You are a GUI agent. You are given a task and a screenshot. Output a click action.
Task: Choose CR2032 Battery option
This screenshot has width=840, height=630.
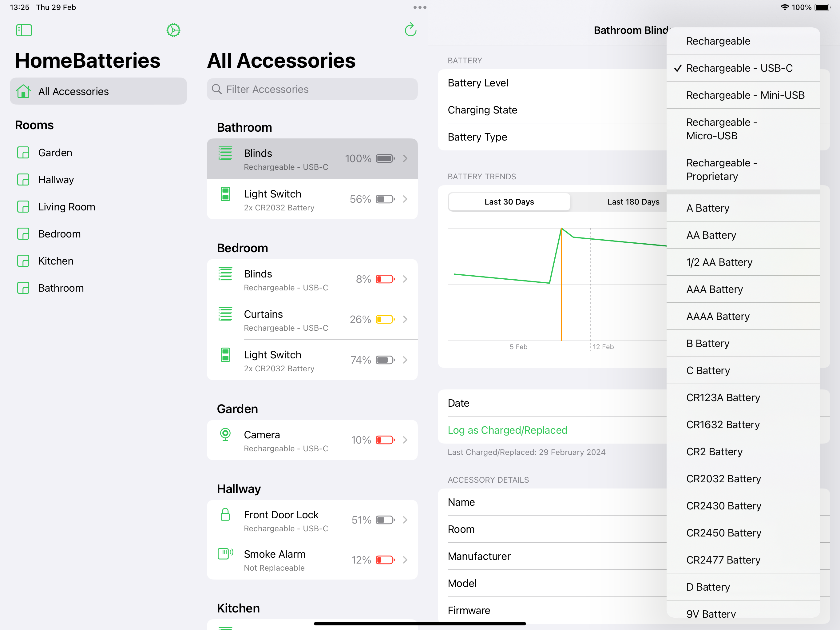(743, 479)
